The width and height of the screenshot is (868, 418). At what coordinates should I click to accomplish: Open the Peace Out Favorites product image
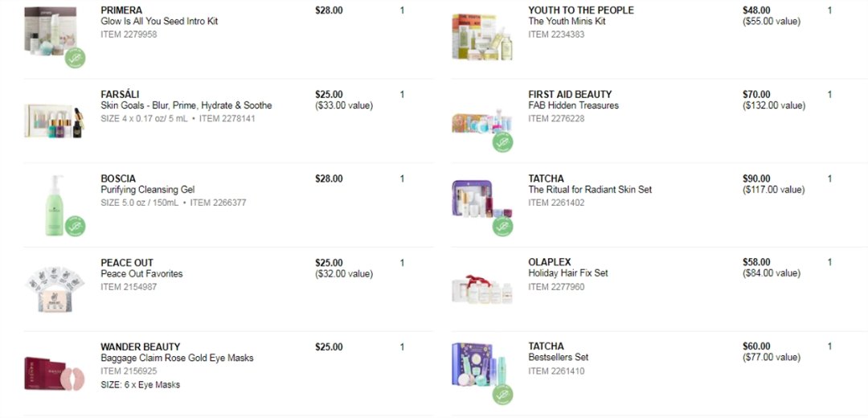tap(54, 289)
